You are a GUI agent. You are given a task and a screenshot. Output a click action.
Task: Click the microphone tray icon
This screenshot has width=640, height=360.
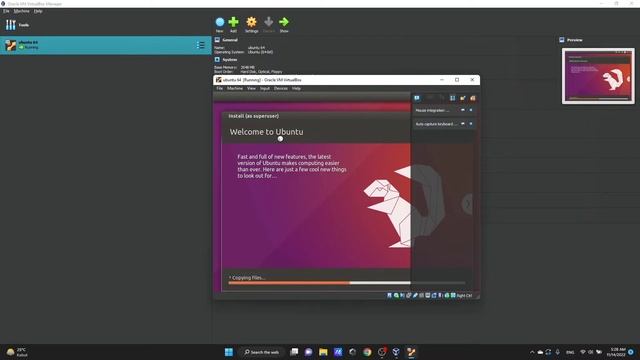click(x=558, y=352)
